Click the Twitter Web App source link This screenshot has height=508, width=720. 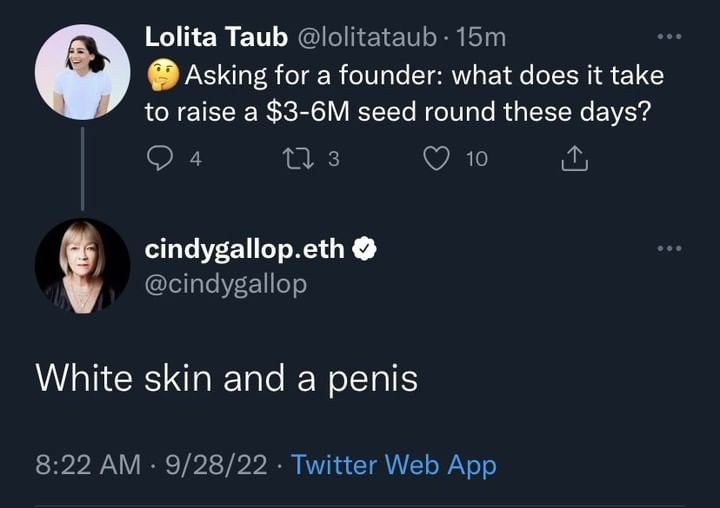[x=393, y=464]
